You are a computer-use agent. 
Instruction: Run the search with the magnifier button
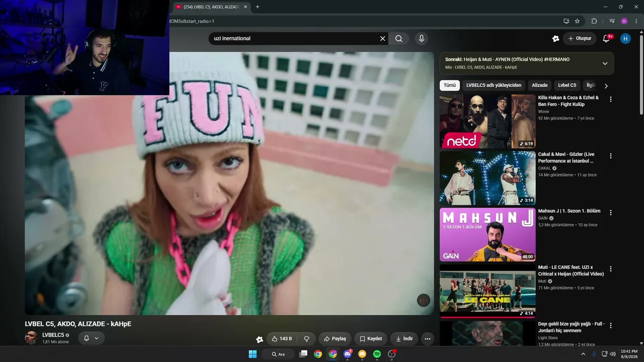pos(399,39)
